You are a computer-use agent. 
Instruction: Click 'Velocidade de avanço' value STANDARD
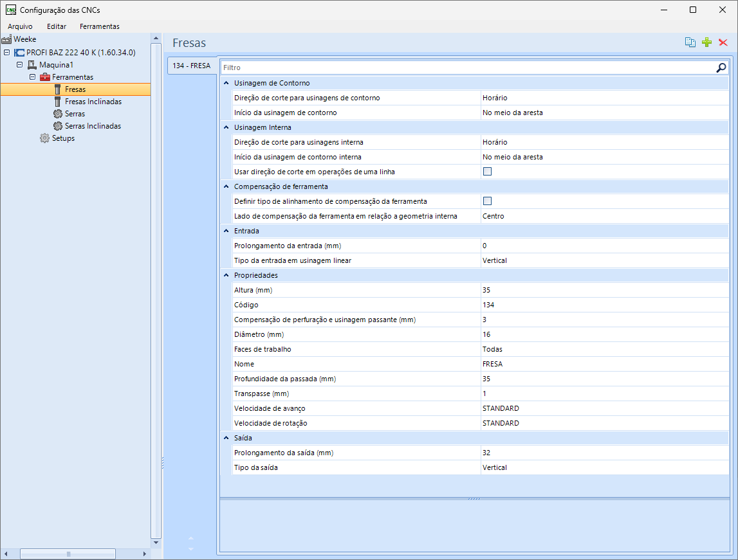pyautogui.click(x=605, y=409)
